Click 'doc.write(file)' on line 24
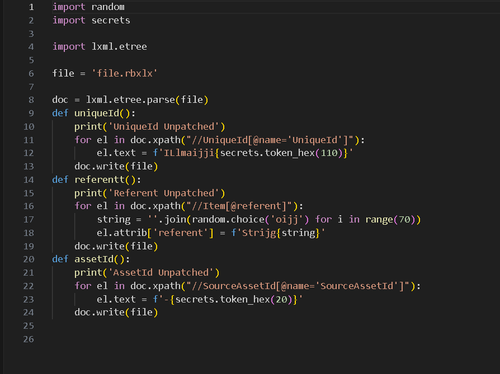 [x=116, y=312]
